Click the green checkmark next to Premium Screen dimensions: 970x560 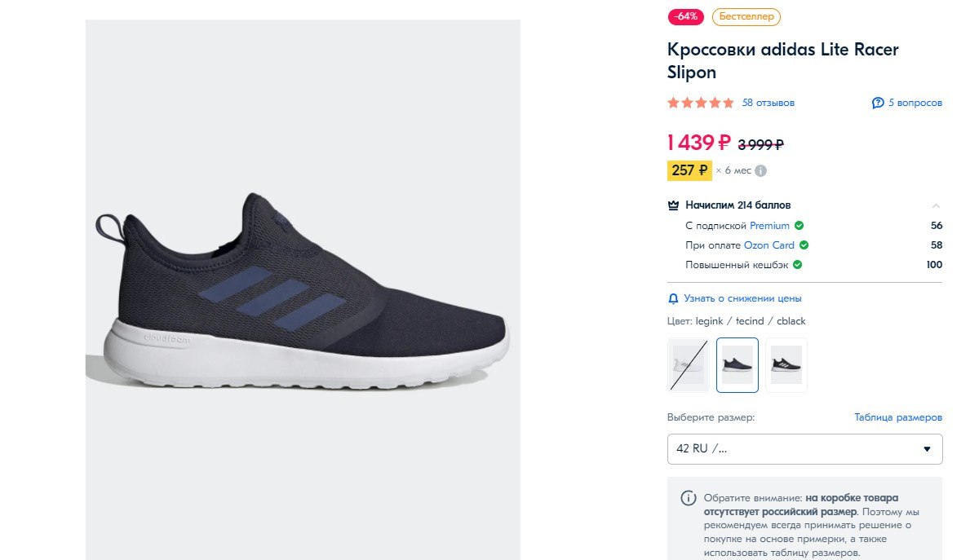(799, 226)
